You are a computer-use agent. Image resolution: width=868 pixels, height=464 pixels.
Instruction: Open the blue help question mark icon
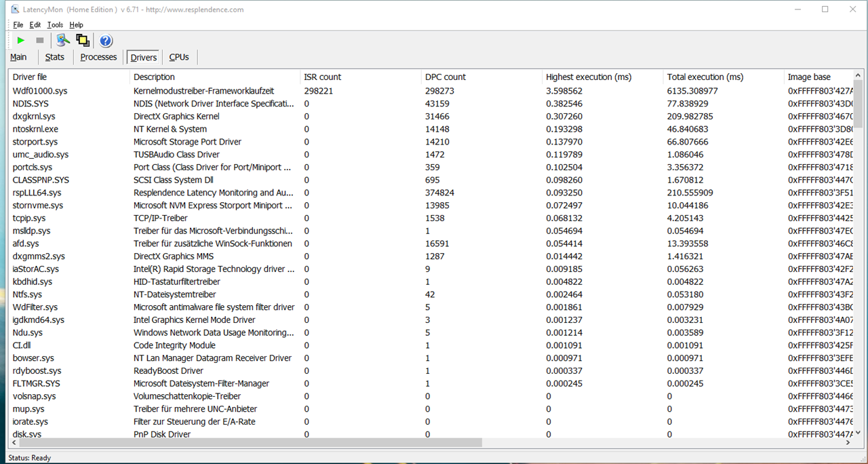pos(106,41)
